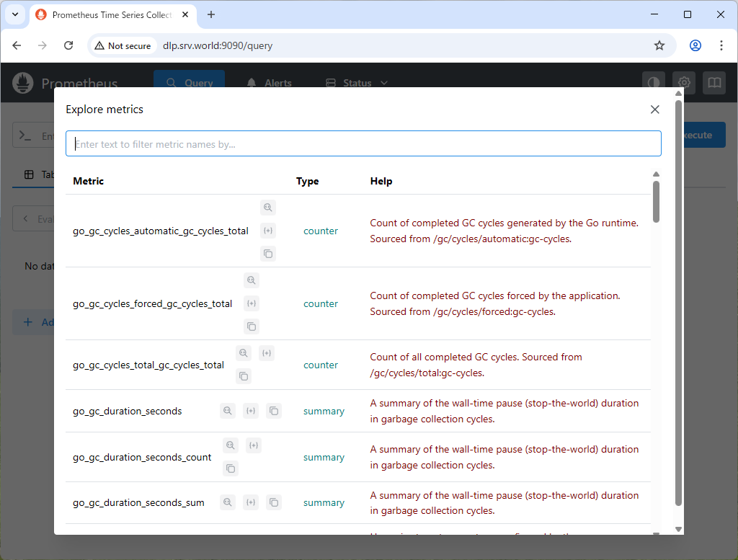738x560 pixels.
Task: Open the Prometheus settings gear
Action: (x=684, y=83)
